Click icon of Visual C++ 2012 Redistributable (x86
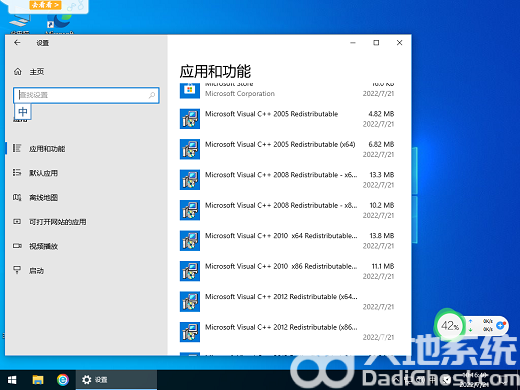 [190, 332]
